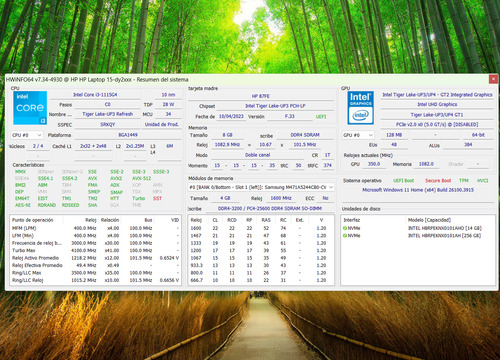
Task: Click the GPU clock 350.0 value
Action: (x=374, y=164)
